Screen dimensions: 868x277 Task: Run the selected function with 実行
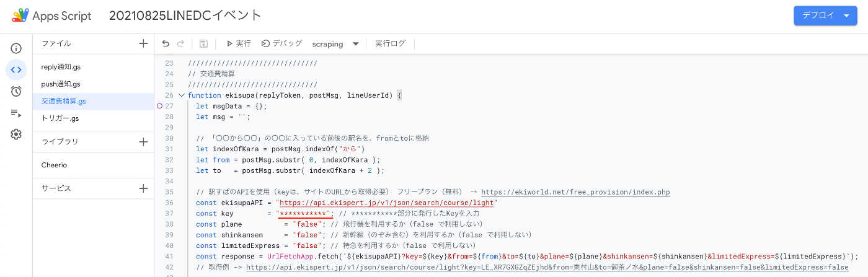point(238,43)
